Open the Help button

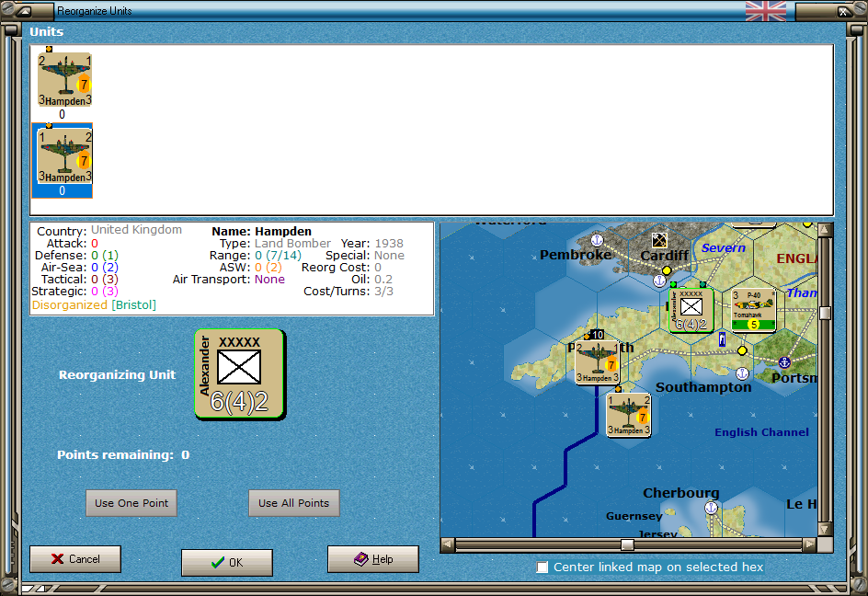[x=373, y=559]
